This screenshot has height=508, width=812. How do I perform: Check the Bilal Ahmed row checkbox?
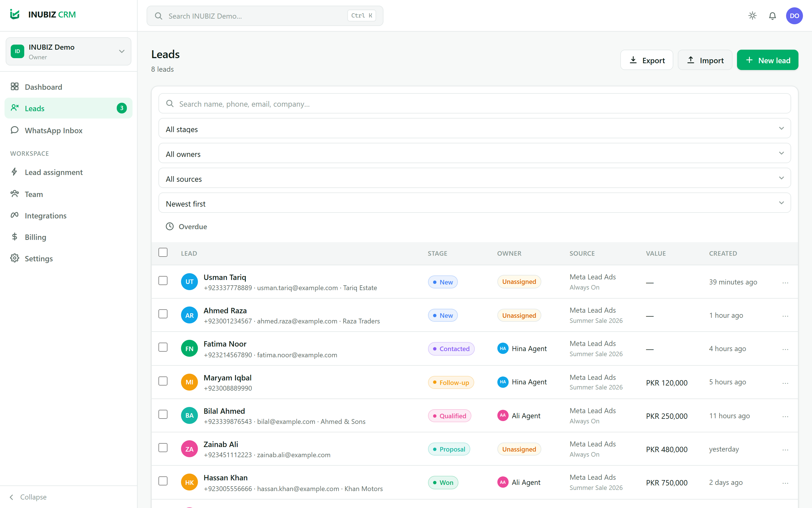(163, 414)
